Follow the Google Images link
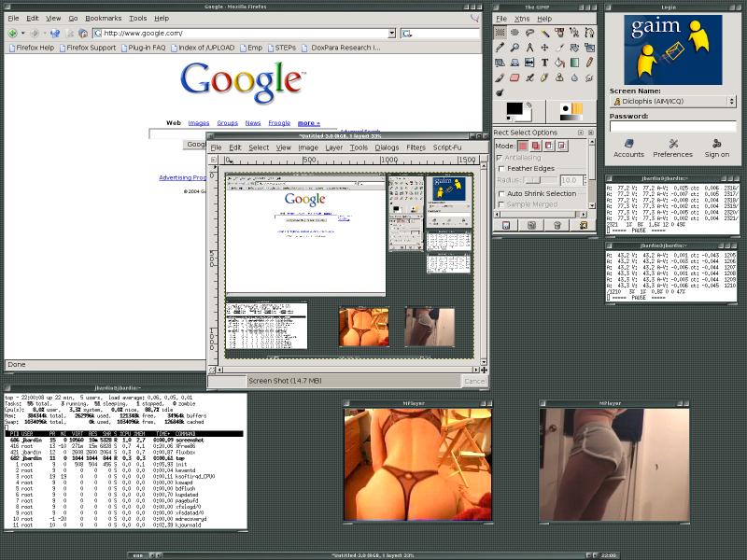Viewport: 747px width, 560px height. point(199,123)
